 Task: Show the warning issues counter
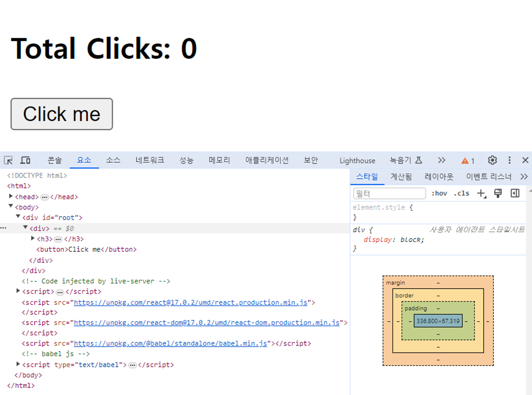(x=468, y=161)
